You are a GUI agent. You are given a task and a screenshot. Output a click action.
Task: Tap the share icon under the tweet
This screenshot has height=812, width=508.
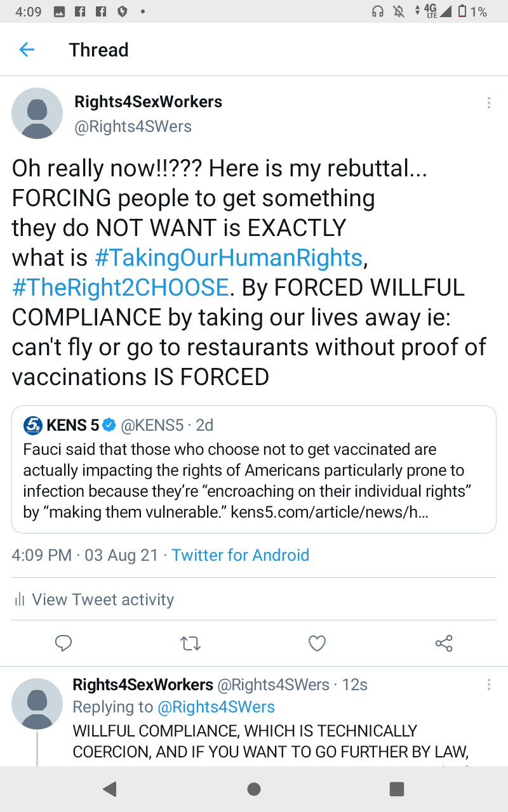pyautogui.click(x=444, y=643)
